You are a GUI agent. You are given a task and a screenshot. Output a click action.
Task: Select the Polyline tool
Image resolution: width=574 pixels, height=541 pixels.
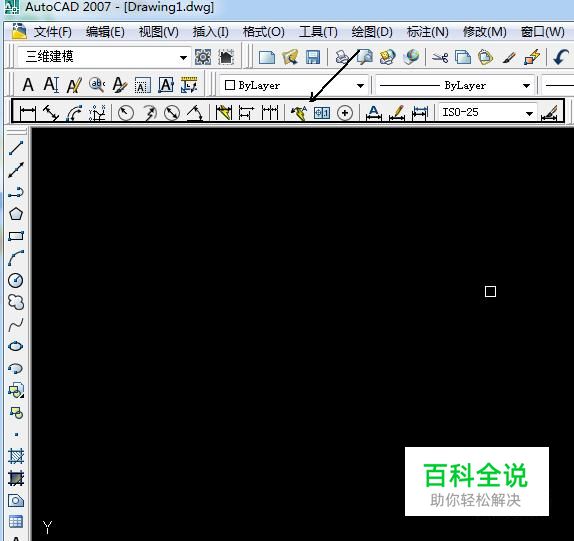16,192
